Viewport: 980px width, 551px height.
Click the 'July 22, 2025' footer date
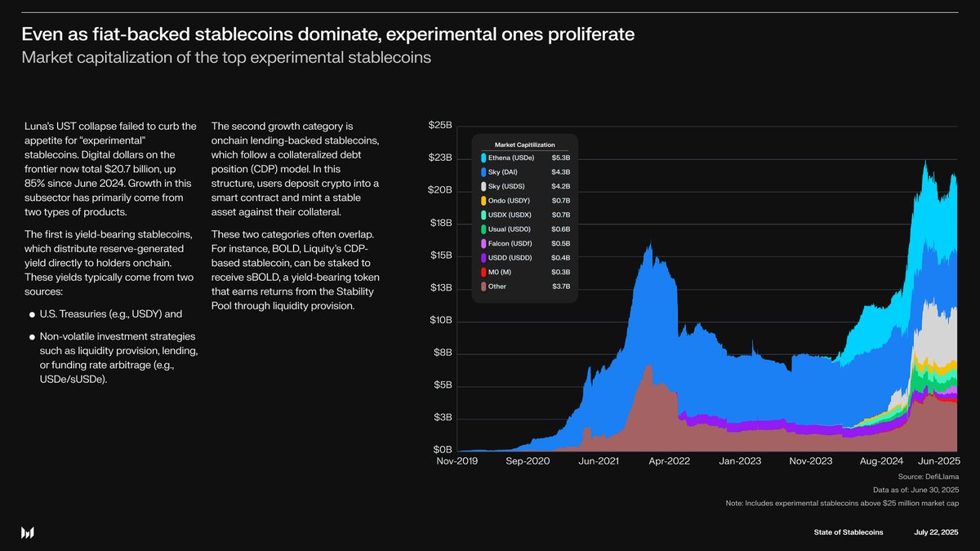pyautogui.click(x=937, y=532)
